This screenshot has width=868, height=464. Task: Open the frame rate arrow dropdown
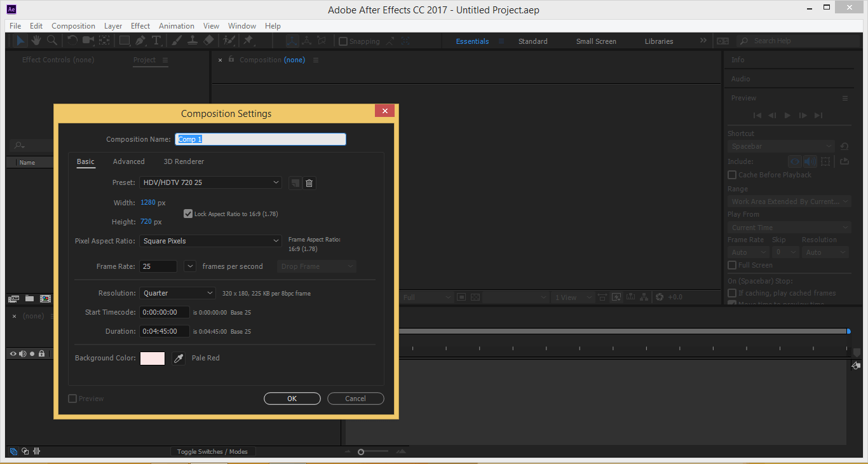click(x=189, y=266)
